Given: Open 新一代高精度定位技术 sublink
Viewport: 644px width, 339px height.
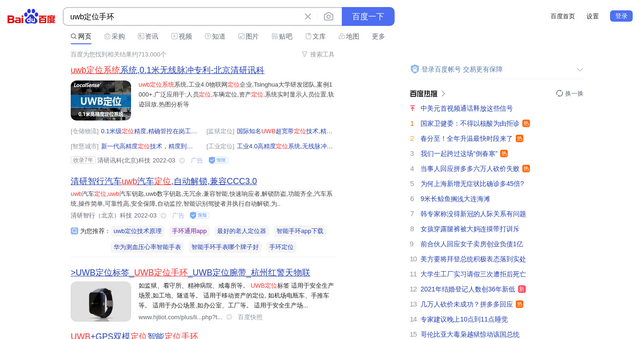Looking at the screenshot, I should pyautogui.click(x=147, y=146).
